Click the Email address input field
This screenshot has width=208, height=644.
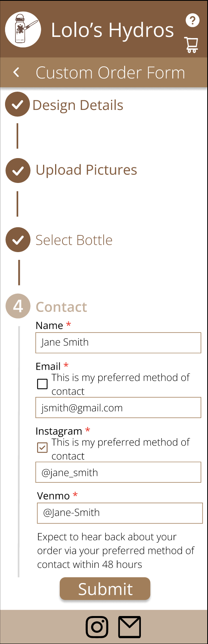(x=118, y=407)
